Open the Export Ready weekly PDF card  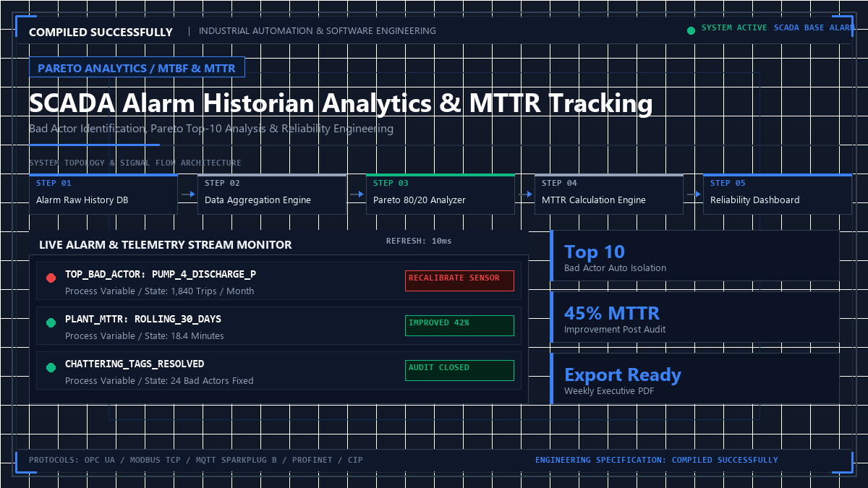[694, 379]
